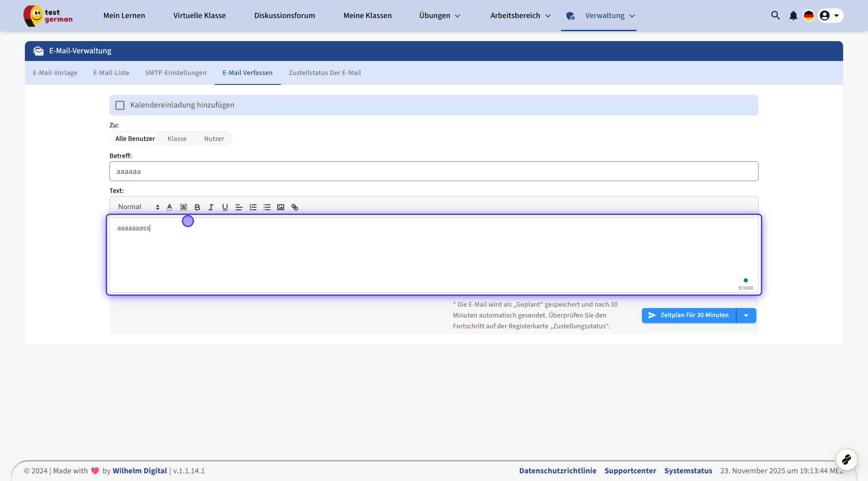
Task: Insert an image into the email
Action: 281,207
